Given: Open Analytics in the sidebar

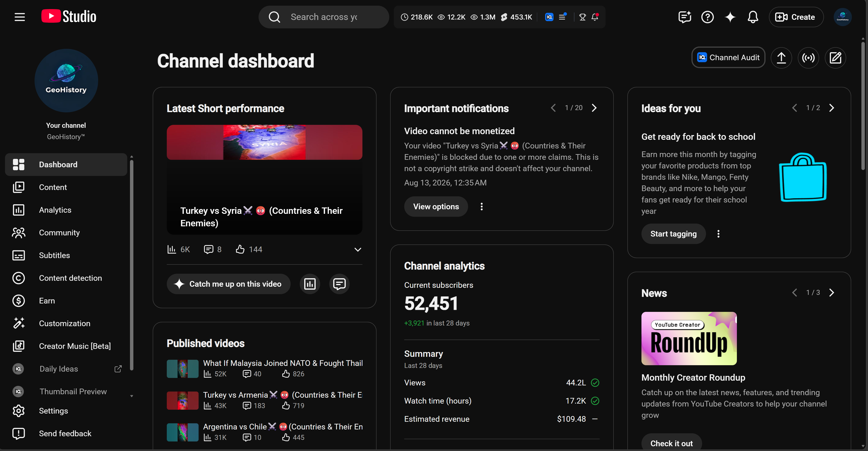Looking at the screenshot, I should click(66, 210).
